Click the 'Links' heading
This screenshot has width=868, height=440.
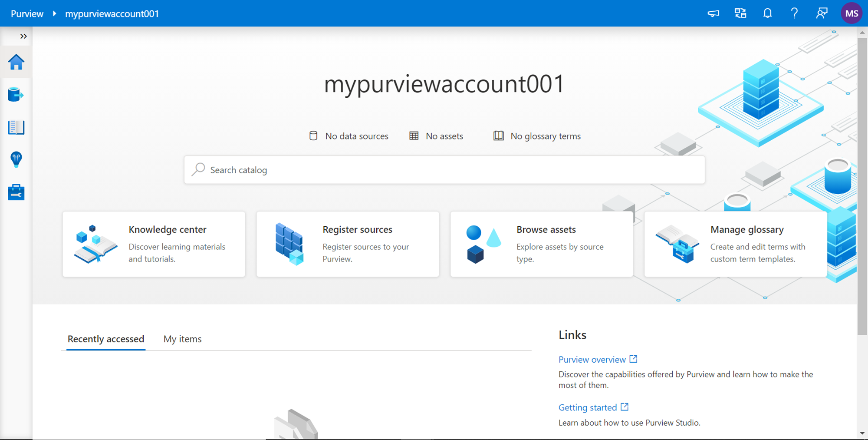click(x=572, y=335)
